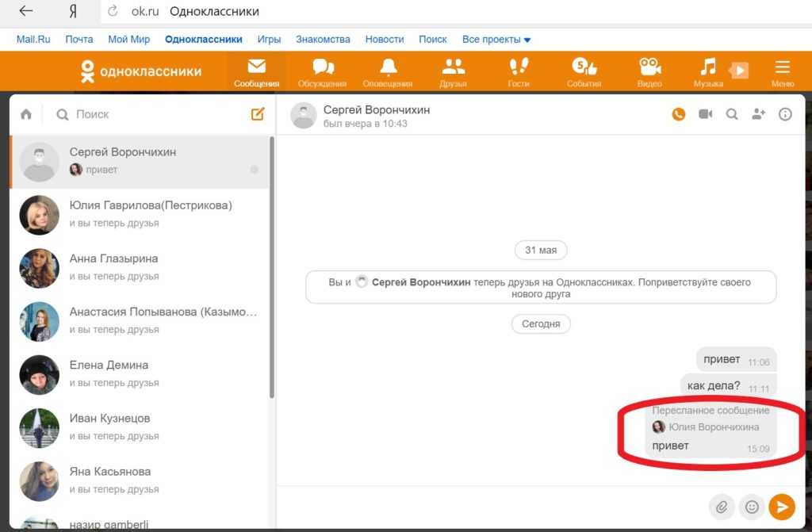Click the 'Сегодня' date label

pyautogui.click(x=541, y=323)
